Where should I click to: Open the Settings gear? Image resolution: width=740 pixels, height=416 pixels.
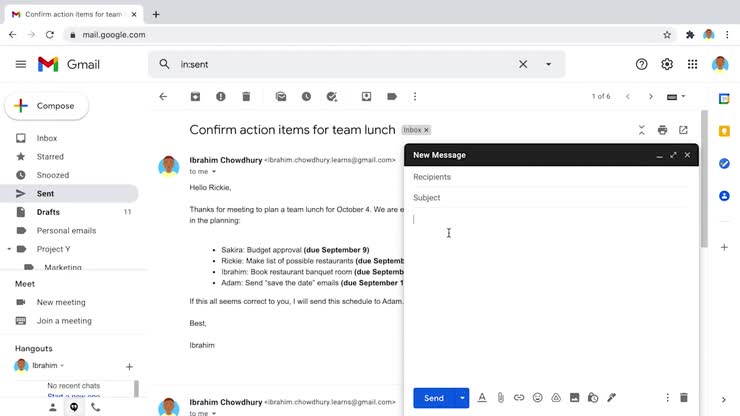667,64
